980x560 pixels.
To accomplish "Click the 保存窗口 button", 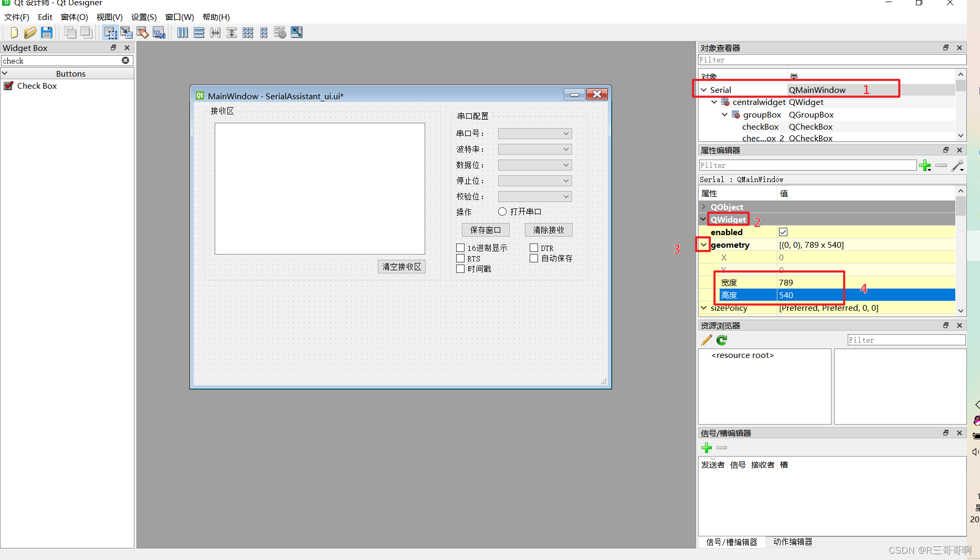I will [x=486, y=230].
